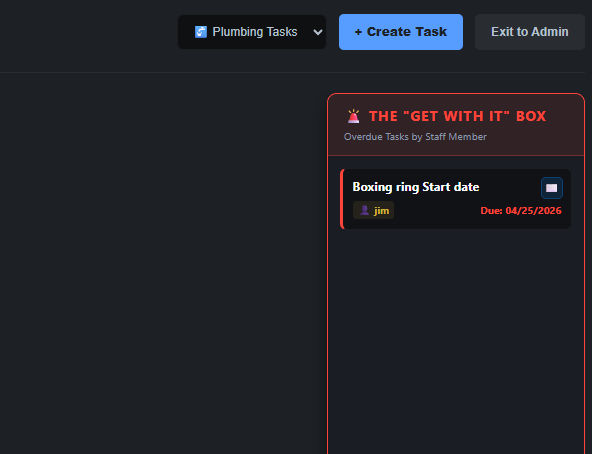
Task: Click the plus sign on Create Task
Action: [x=358, y=32]
